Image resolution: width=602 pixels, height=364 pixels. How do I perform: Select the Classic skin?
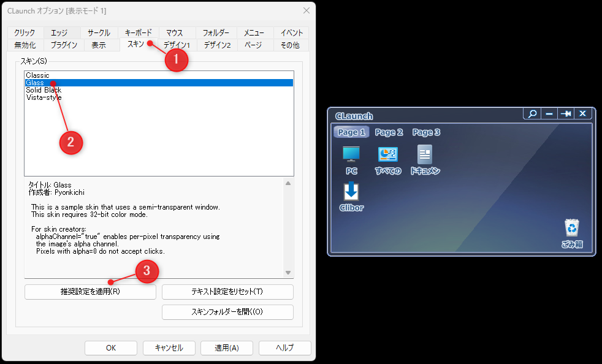click(37, 75)
